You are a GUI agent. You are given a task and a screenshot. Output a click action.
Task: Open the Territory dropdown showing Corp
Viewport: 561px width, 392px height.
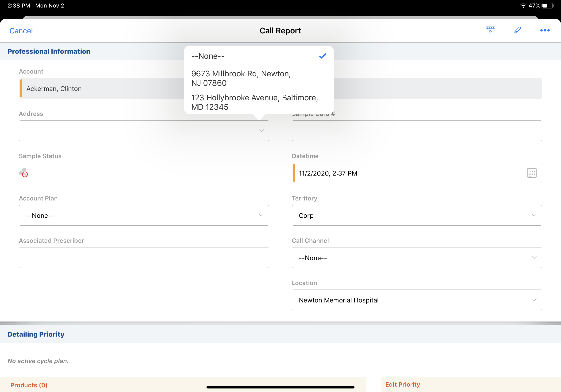coord(417,215)
